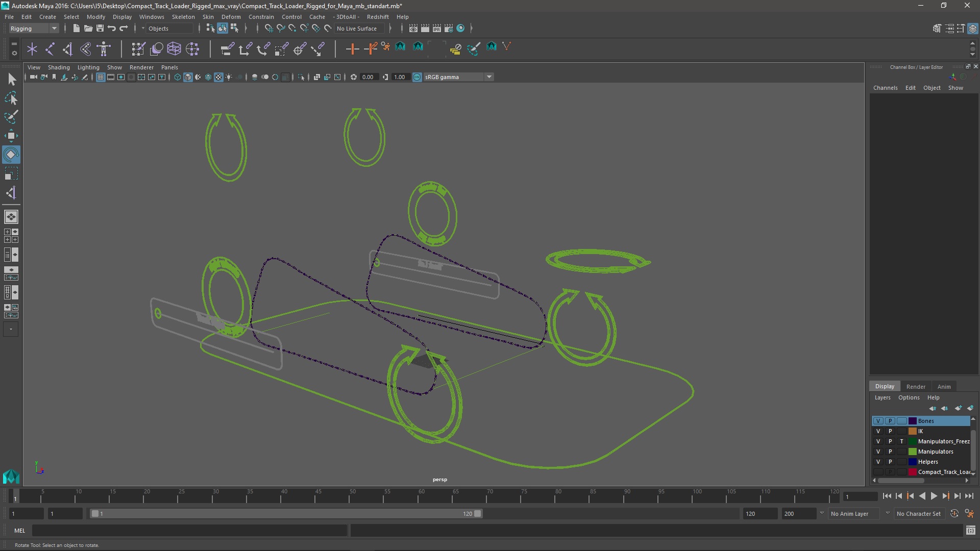Toggle visibility of the IK layer
Screen dimensions: 980x551
(878, 431)
